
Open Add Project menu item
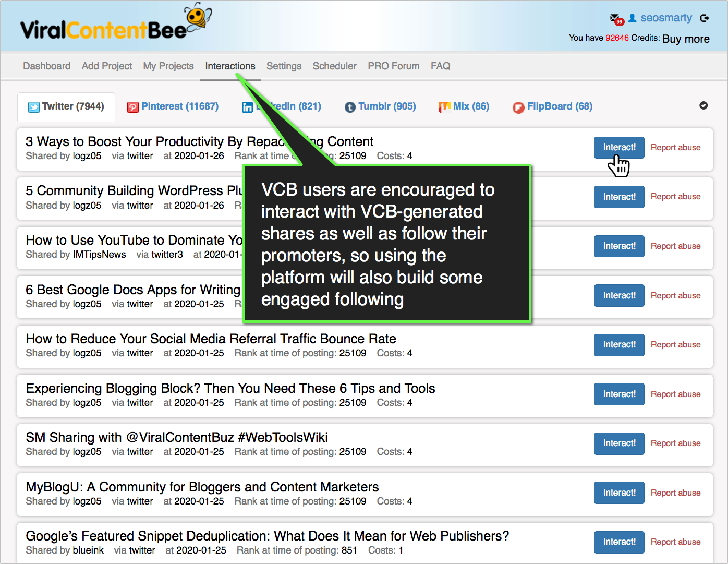[x=107, y=66]
